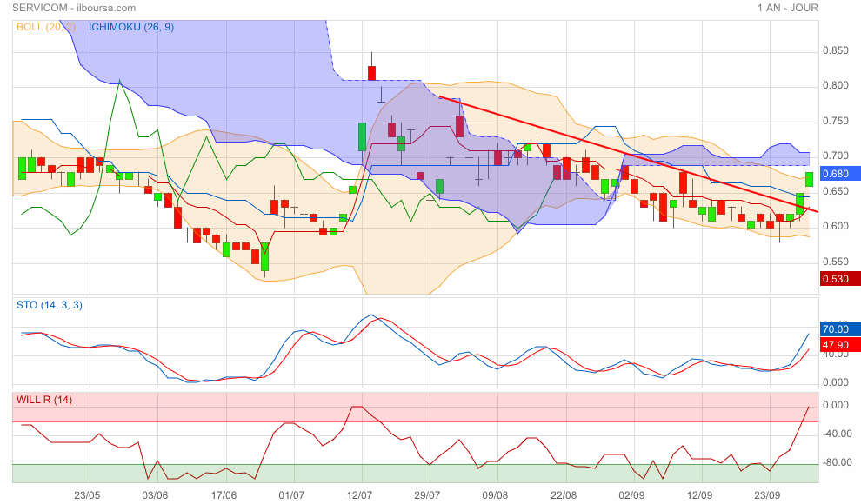Click the -40.00 Williams R axis label

pos(837,434)
